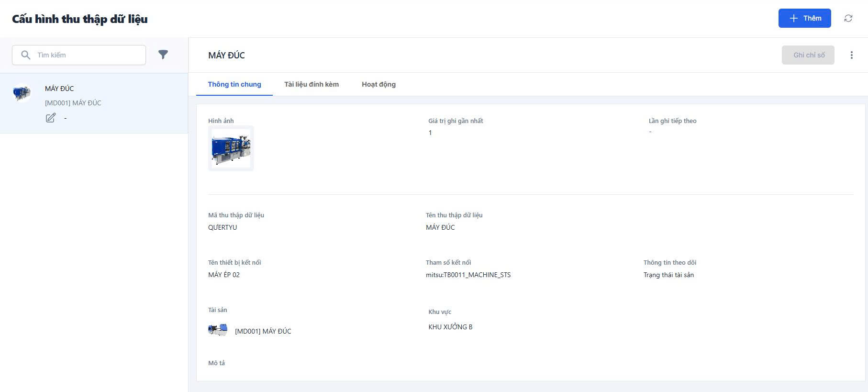Go to the Hoạt động tab

[x=378, y=84]
